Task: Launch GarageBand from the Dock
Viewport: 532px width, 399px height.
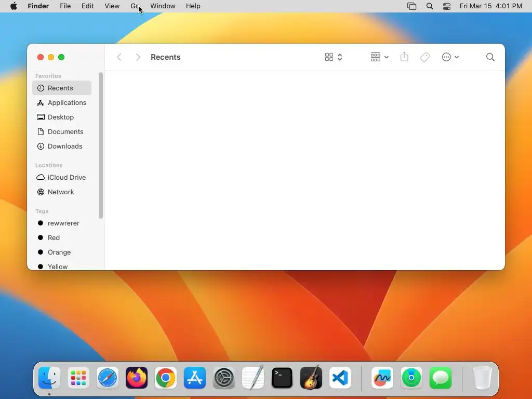Action: [311, 377]
